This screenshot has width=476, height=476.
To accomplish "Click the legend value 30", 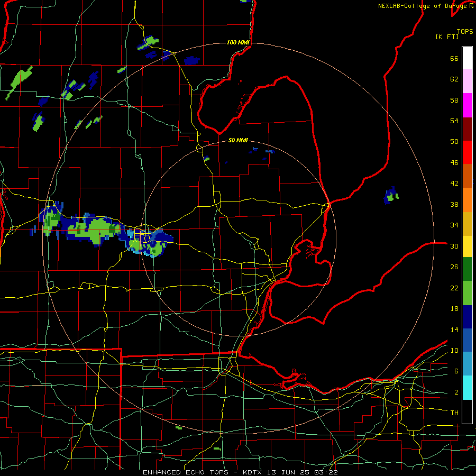I will pos(454,246).
